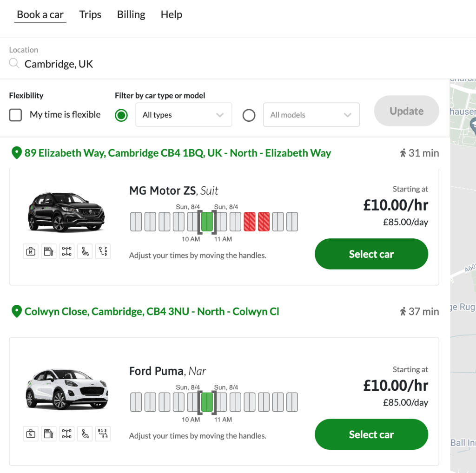Click the drivetrain axle icon on MG Motor ZS

coord(67,251)
